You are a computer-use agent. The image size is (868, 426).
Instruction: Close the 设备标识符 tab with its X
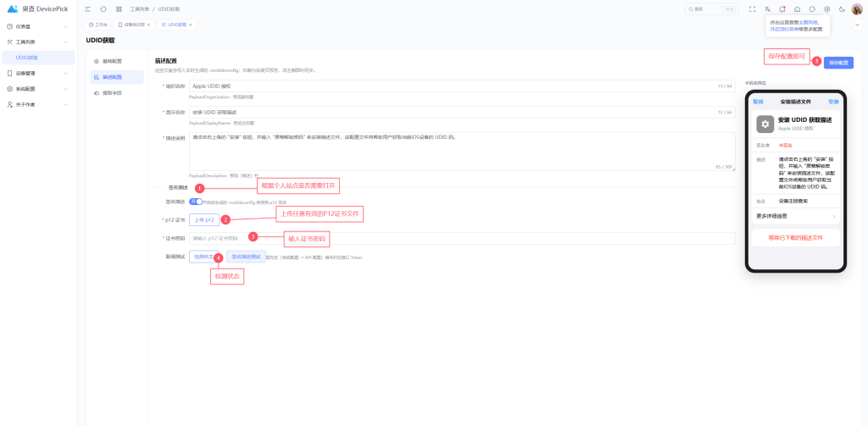pyautogui.click(x=149, y=25)
